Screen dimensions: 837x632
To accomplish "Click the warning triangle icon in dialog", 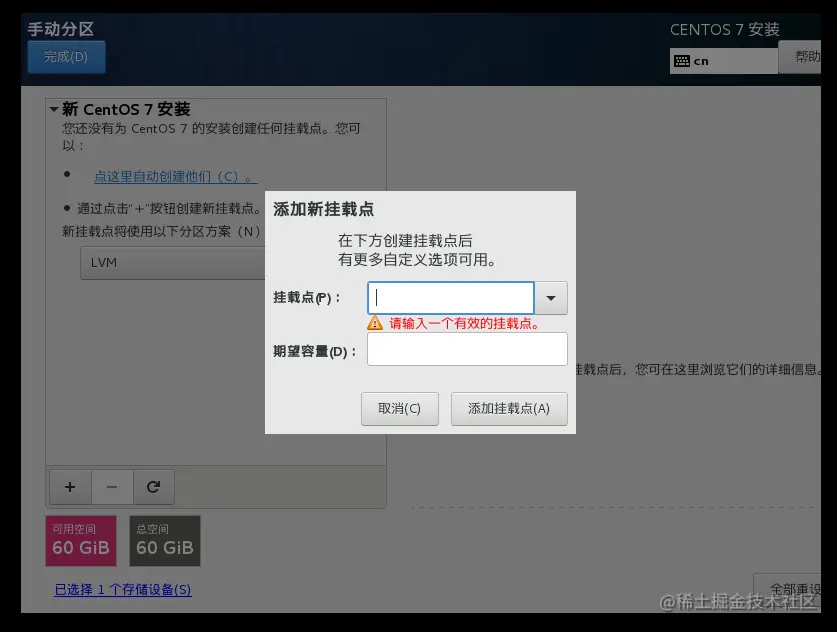I will click(x=375, y=323).
